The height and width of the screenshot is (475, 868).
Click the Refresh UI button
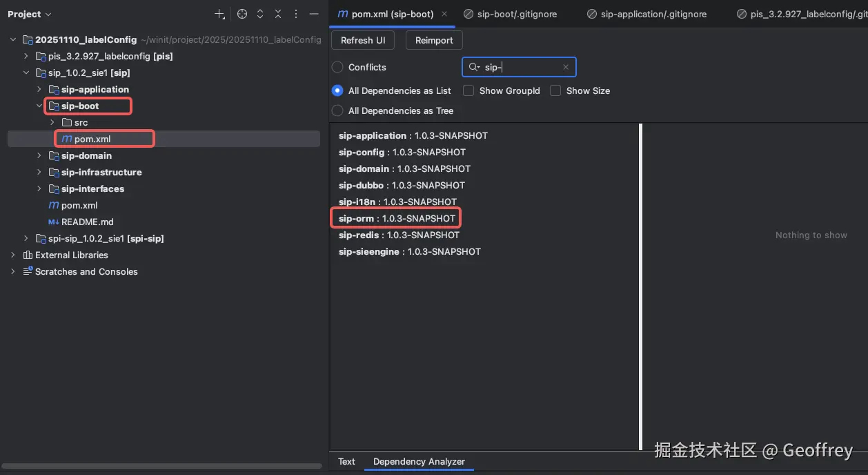pyautogui.click(x=363, y=40)
